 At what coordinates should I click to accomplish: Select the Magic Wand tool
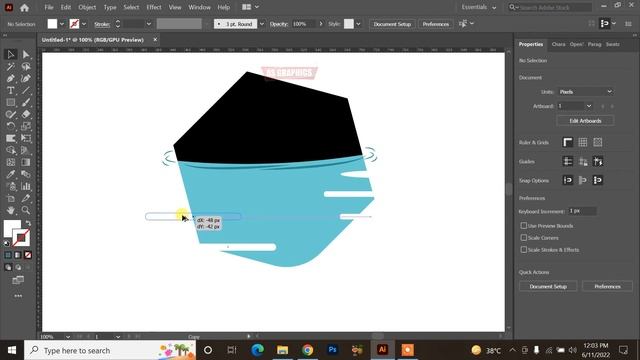coord(11,66)
